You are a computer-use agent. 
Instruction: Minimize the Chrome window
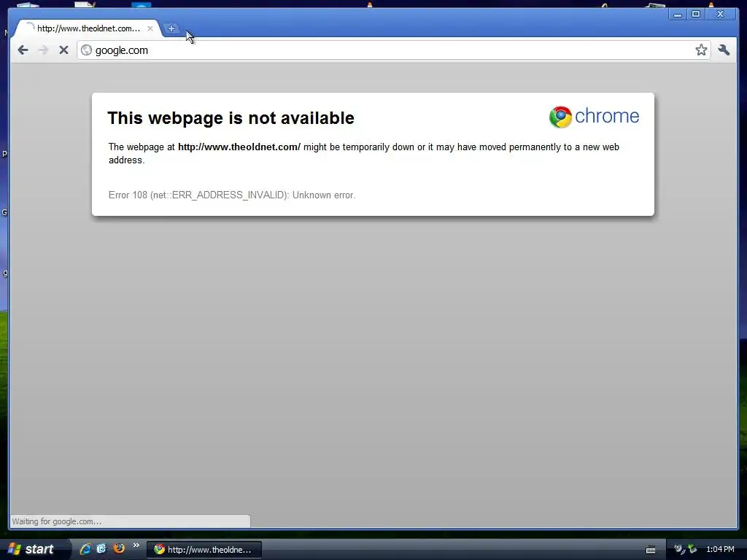(x=678, y=15)
